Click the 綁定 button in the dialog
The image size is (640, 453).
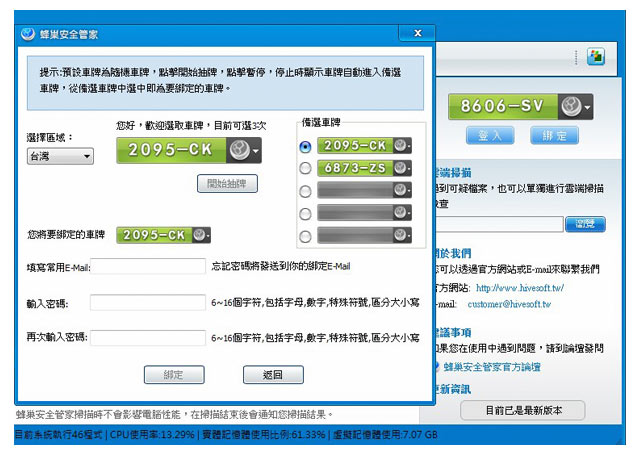point(174,375)
